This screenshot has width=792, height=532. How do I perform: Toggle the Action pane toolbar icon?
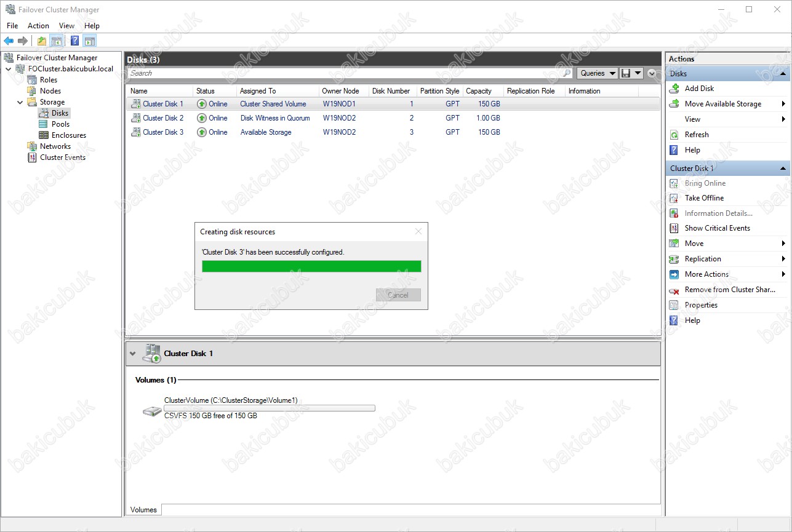pyautogui.click(x=90, y=41)
